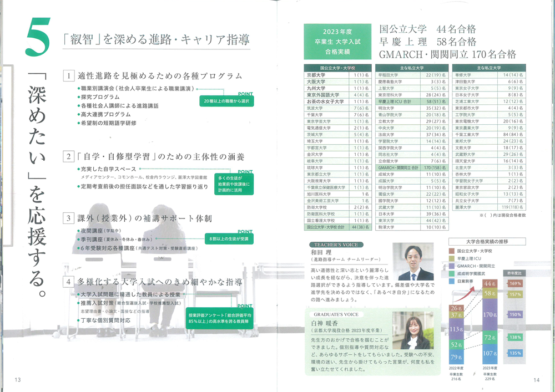The image size is (555, 392).
Task: Click the 千葉工業大学 row
Action: coord(489,134)
